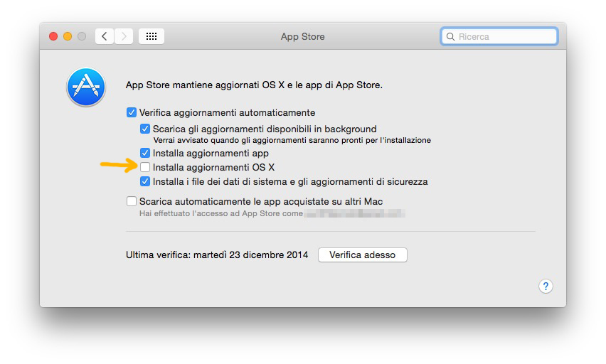Viewport: 606px width, 364px height.
Task: Click the back navigation arrow
Action: pos(105,36)
